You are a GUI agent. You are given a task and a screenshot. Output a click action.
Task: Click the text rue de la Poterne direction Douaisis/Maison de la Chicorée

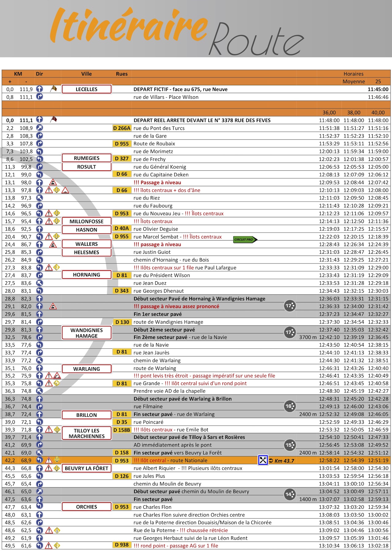[x=202, y=522]
